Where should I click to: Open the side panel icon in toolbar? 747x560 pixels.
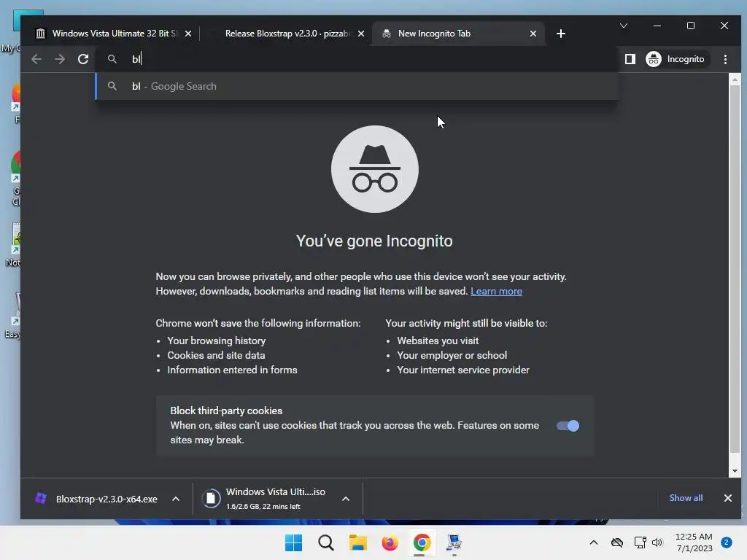630,59
